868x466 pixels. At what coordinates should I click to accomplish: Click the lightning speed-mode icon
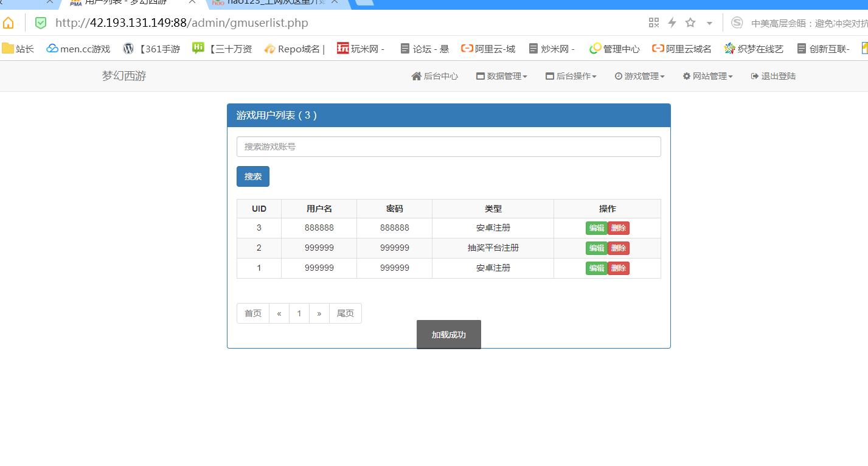(672, 23)
